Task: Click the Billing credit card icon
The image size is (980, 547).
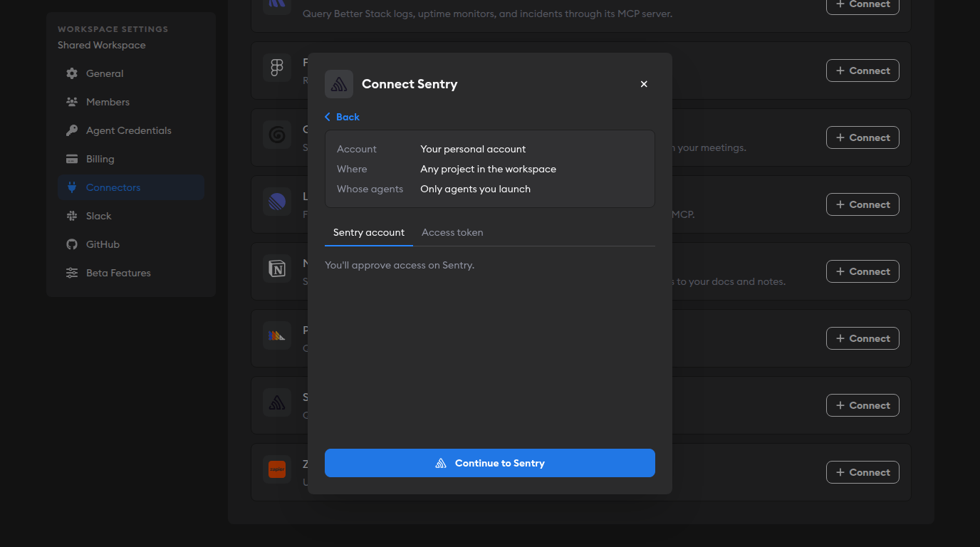Action: [x=72, y=159]
